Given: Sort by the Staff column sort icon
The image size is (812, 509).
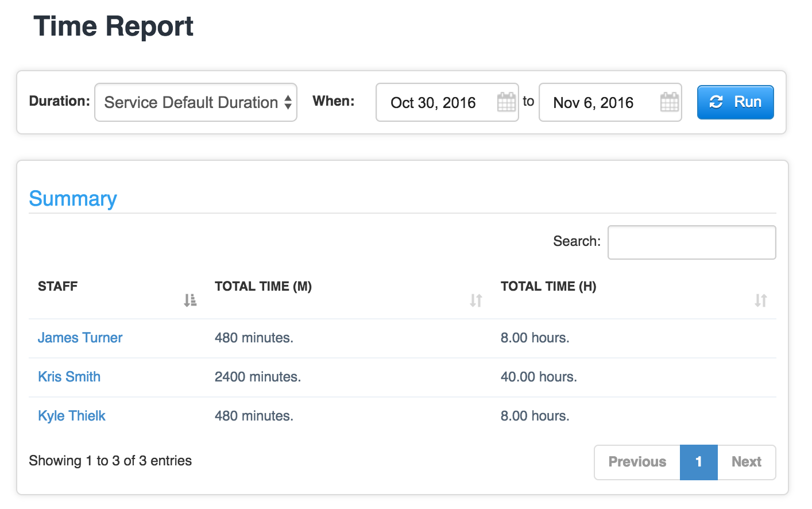Looking at the screenshot, I should (x=190, y=300).
